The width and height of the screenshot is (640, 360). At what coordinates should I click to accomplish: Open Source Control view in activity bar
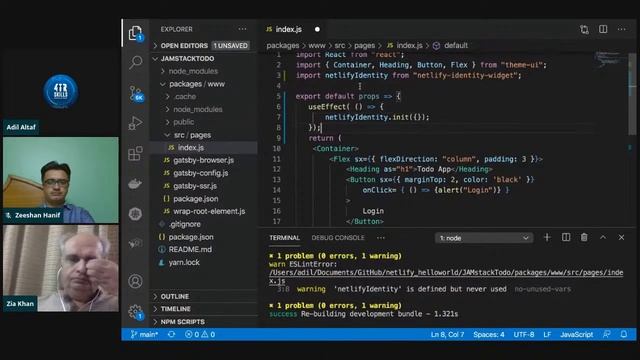point(136,93)
